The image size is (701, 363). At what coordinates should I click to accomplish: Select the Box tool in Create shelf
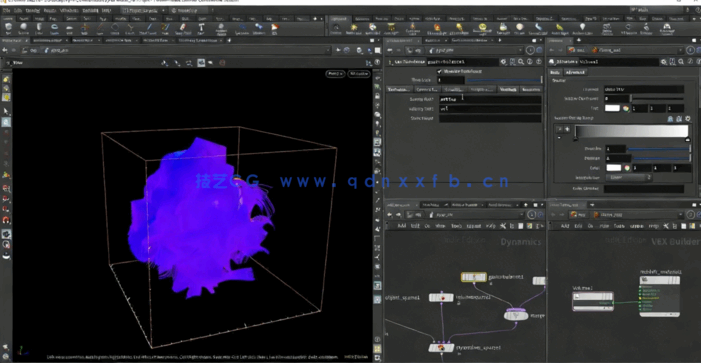(8, 29)
